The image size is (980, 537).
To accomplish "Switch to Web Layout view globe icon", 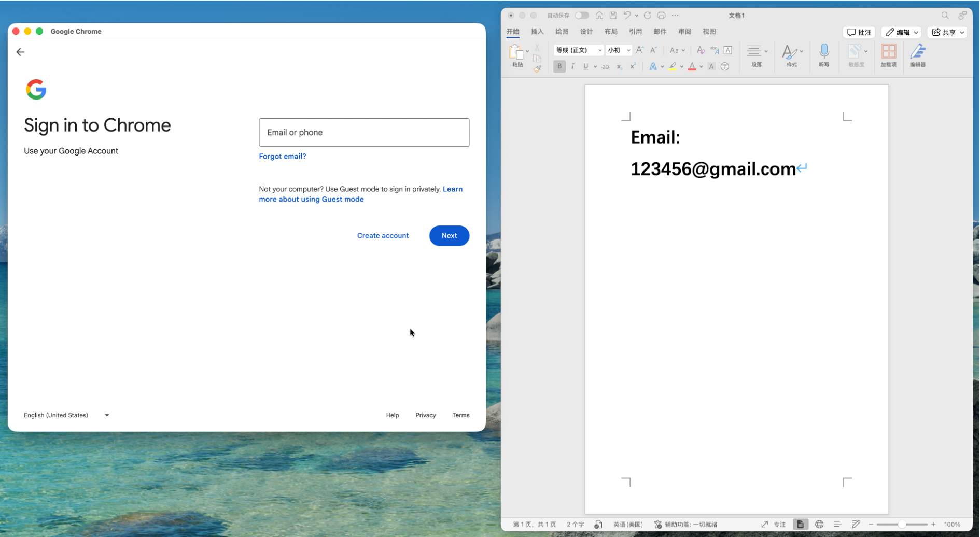I will coord(819,524).
